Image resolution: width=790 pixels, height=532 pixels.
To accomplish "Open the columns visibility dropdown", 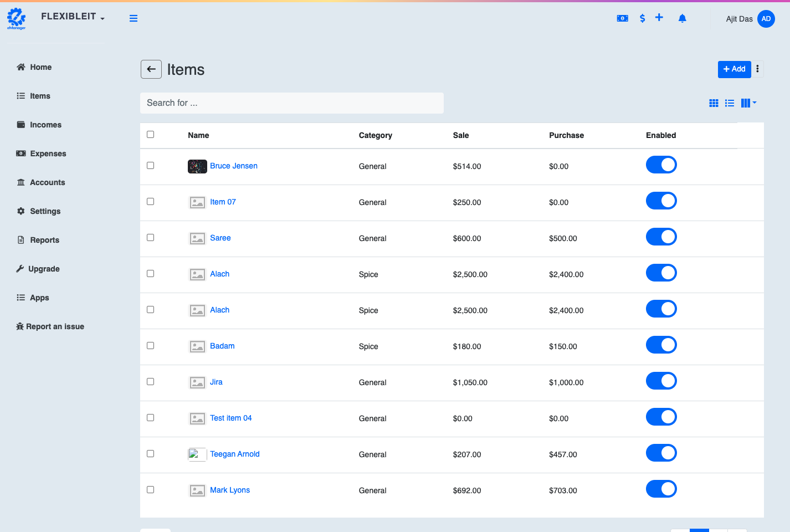I will click(748, 103).
